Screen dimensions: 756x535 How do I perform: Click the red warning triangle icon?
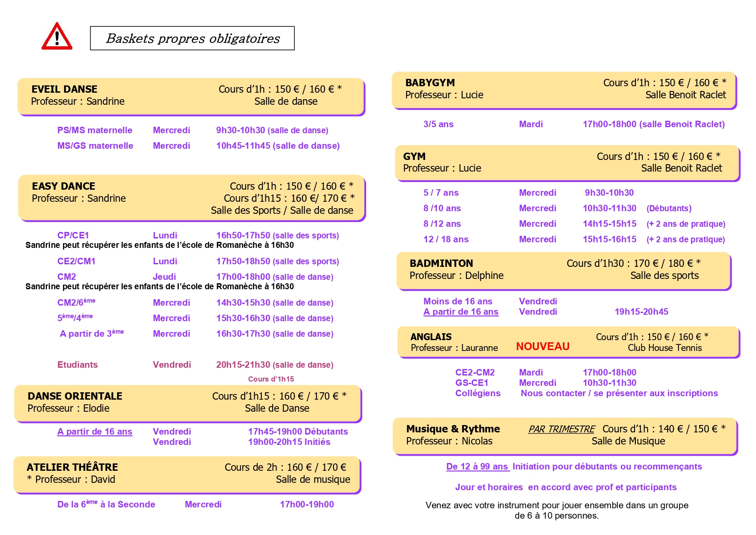56,38
